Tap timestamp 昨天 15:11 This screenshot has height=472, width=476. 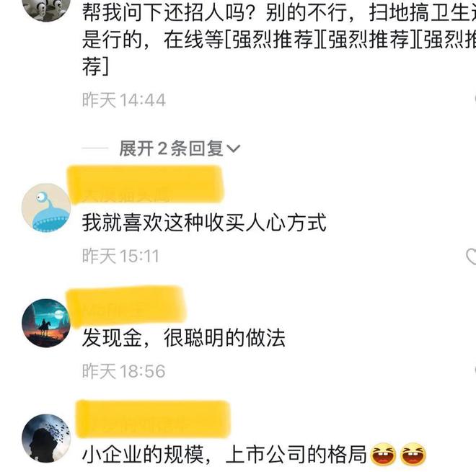[120, 256]
